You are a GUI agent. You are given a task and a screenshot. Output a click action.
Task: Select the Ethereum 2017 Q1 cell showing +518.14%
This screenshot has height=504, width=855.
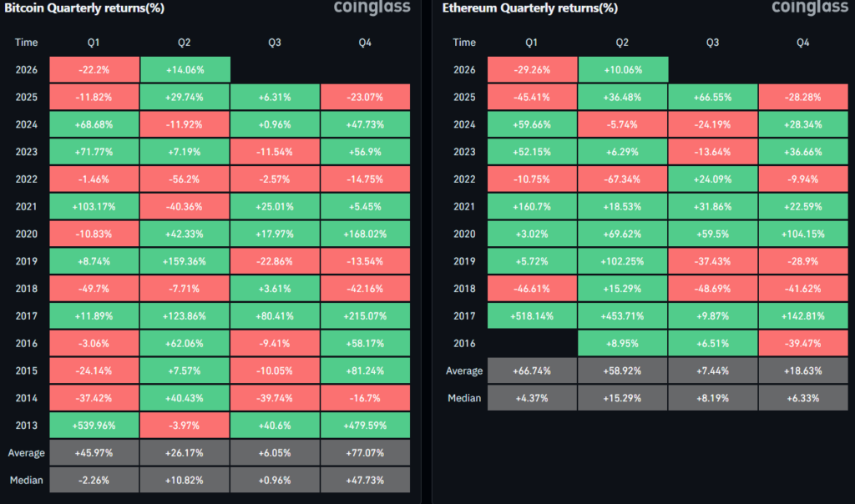(x=532, y=316)
